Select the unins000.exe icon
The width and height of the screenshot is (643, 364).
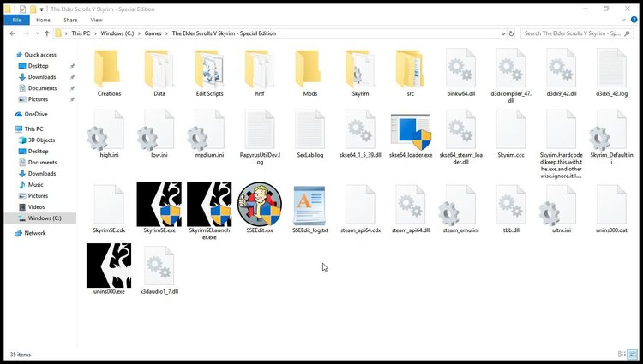point(109,266)
